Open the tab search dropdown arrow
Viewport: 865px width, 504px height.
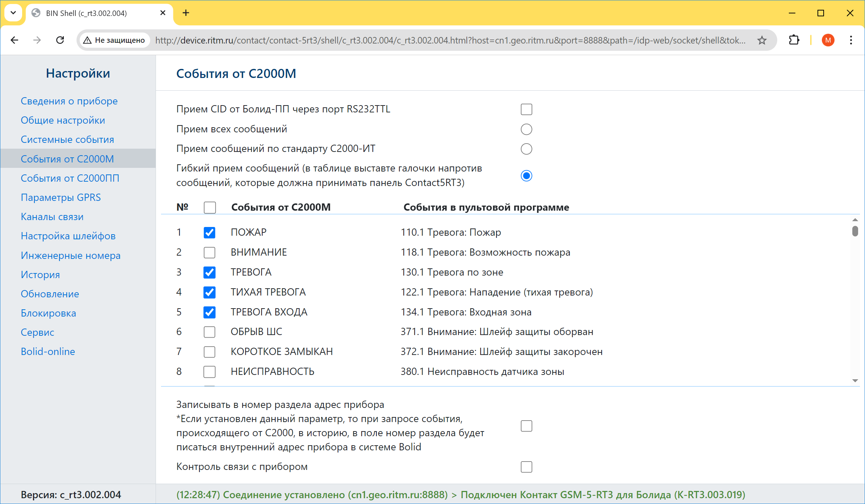pyautogui.click(x=13, y=13)
